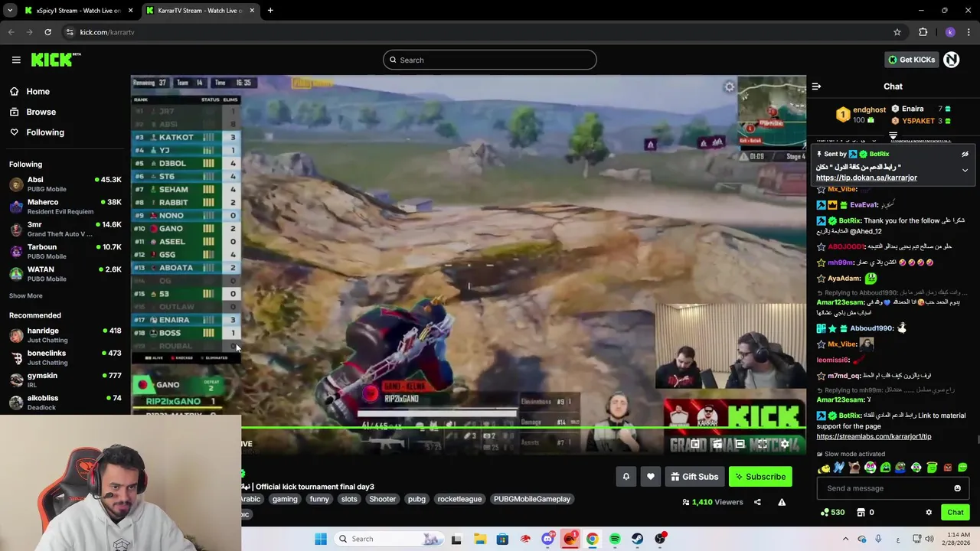Click the first quick emote in chat
The image size is (980, 551).
tap(824, 468)
